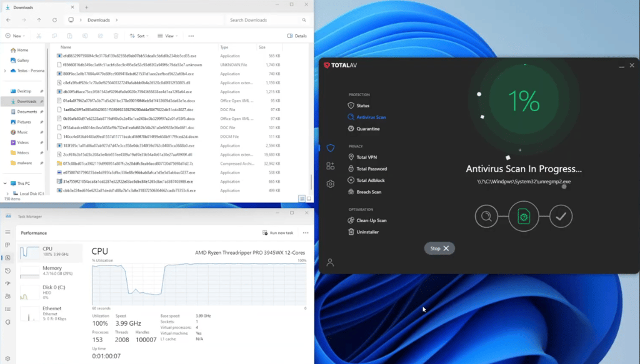
Task: Select the 111 KB .docm file
Action: 169,137
